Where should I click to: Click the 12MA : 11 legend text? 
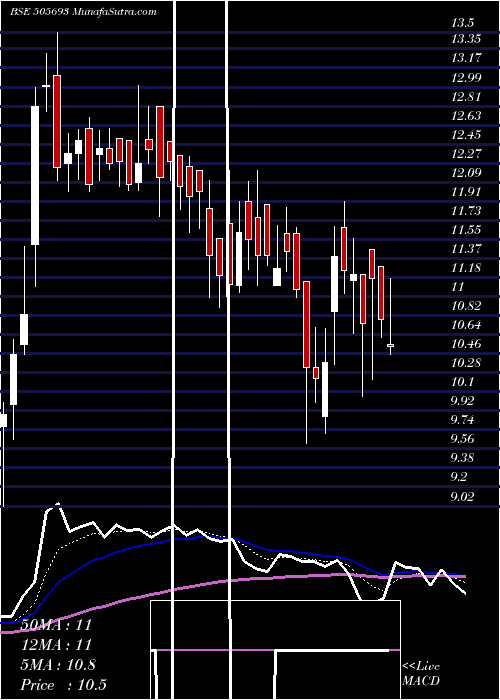56,645
